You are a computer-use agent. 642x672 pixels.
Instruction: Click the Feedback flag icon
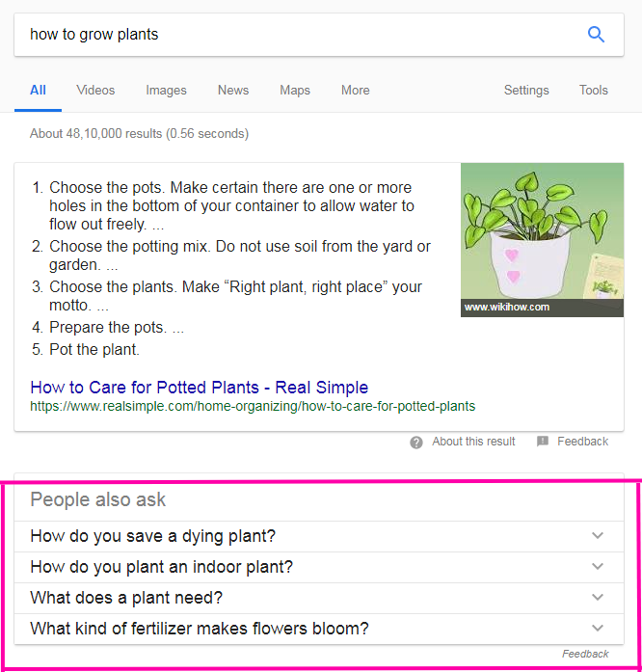(543, 441)
